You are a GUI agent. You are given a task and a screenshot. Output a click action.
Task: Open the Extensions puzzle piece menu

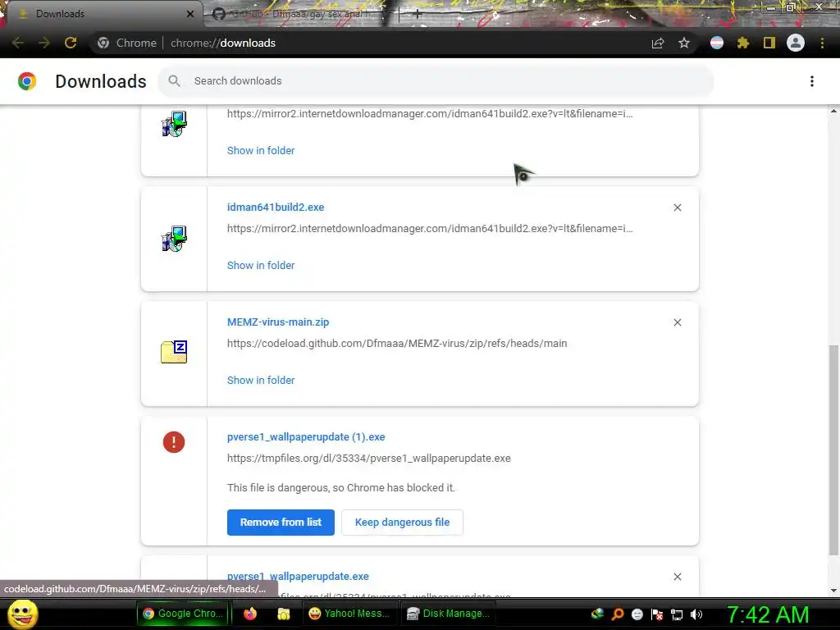pos(743,43)
